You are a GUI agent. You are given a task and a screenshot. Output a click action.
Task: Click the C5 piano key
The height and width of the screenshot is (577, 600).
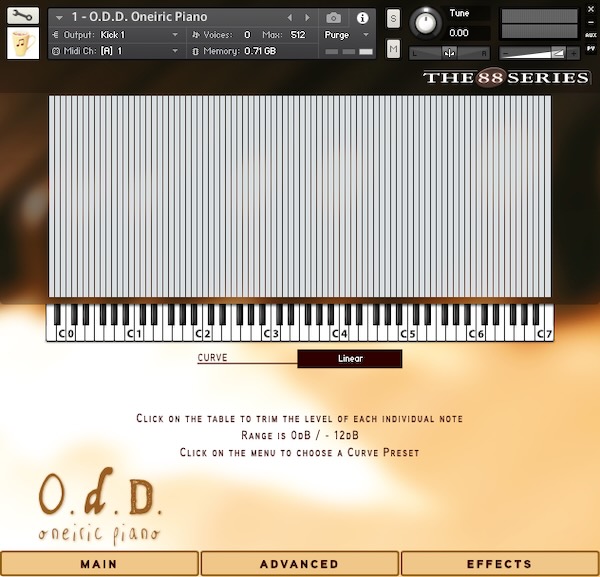[403, 334]
